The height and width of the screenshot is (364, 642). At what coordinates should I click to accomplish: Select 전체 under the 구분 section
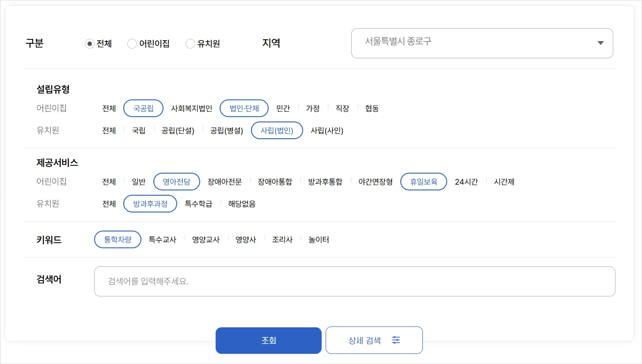(90, 44)
